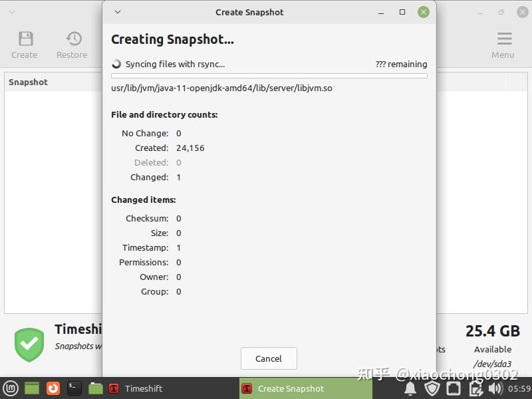Viewport: 532px width, 399px height.
Task: Click the rsync progress bar
Action: [x=269, y=75]
